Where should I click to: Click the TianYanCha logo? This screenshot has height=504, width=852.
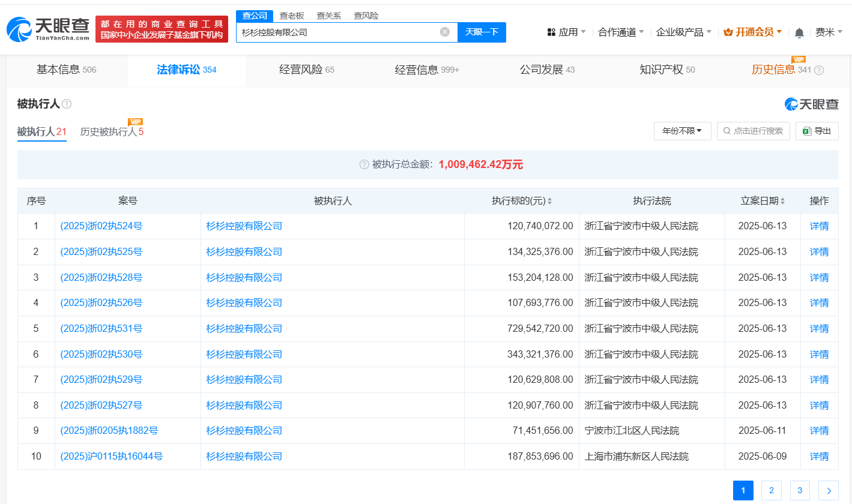pyautogui.click(x=47, y=29)
